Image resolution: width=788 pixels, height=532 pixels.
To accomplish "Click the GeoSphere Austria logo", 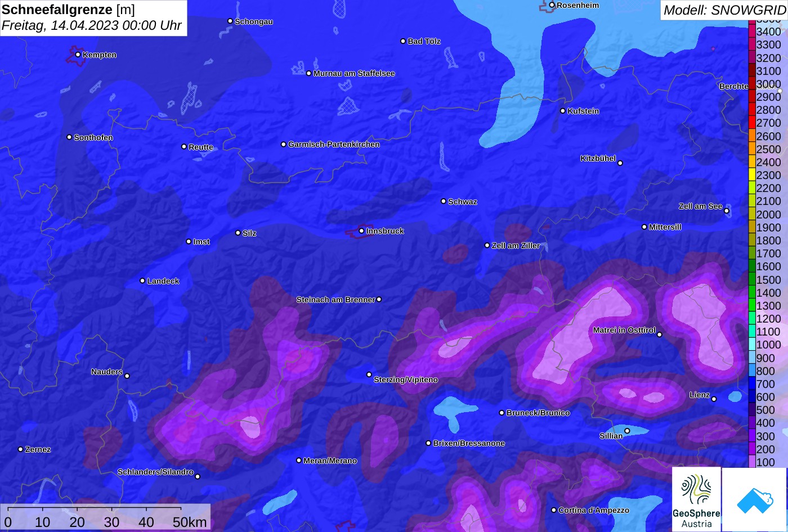I will click(696, 499).
